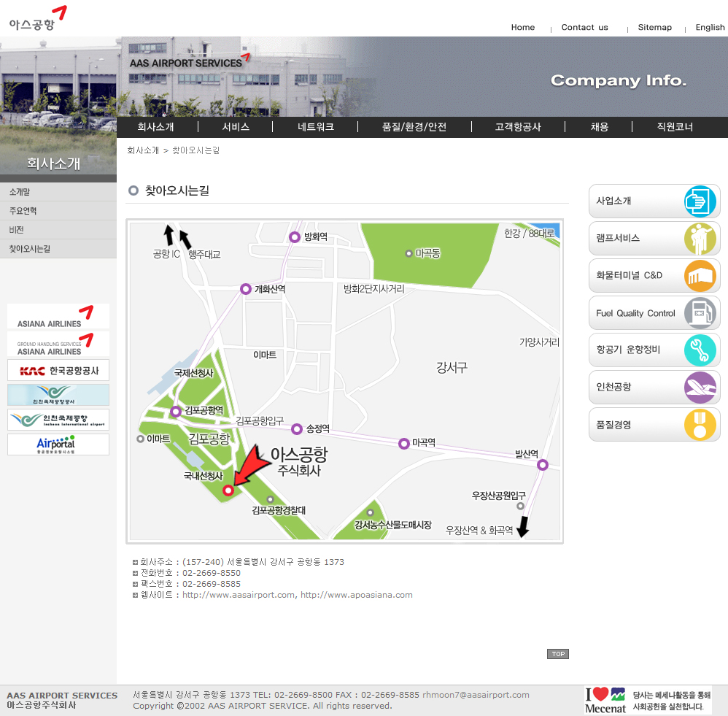The width and height of the screenshot is (728, 716).
Task: Click the 사업소개 document icon
Action: pyautogui.click(x=700, y=201)
